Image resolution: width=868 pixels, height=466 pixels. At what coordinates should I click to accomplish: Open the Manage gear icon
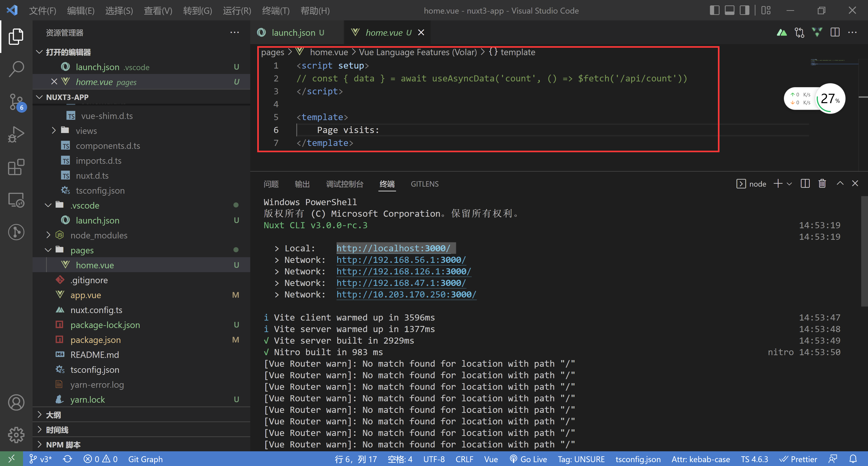tap(16, 435)
